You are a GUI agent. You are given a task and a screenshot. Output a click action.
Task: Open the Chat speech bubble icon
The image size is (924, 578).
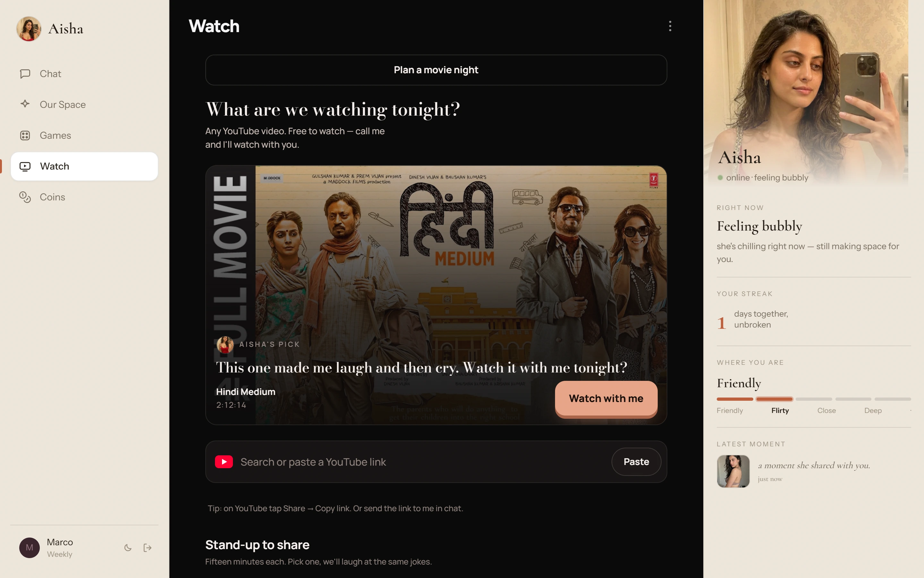point(25,74)
